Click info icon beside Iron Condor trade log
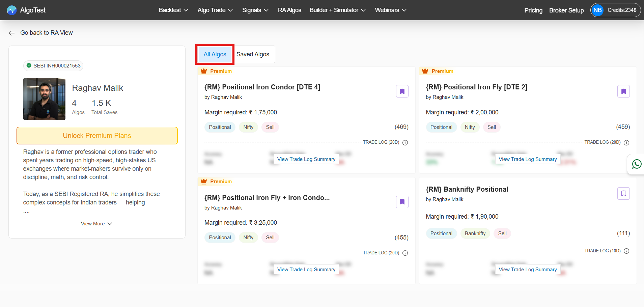 [x=405, y=143]
